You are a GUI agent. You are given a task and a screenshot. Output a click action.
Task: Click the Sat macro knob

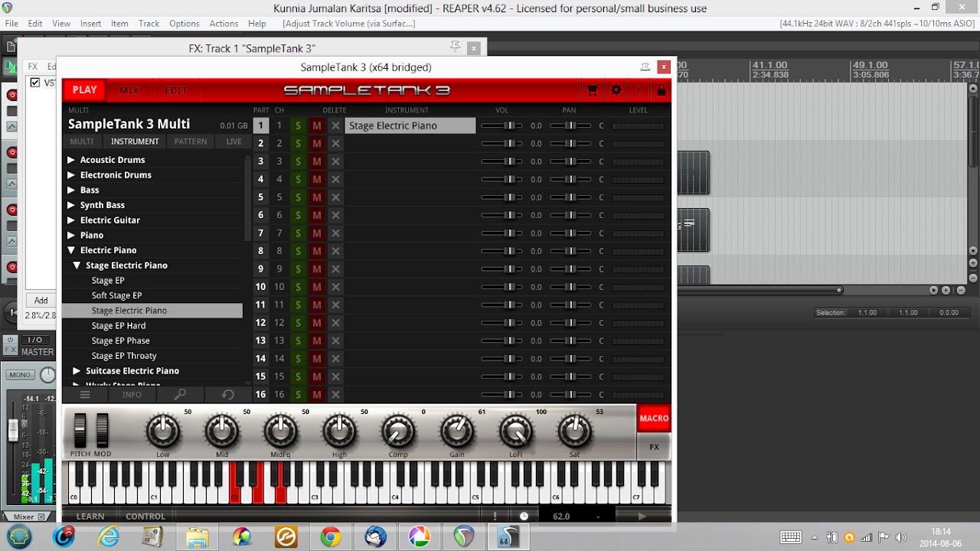[575, 432]
